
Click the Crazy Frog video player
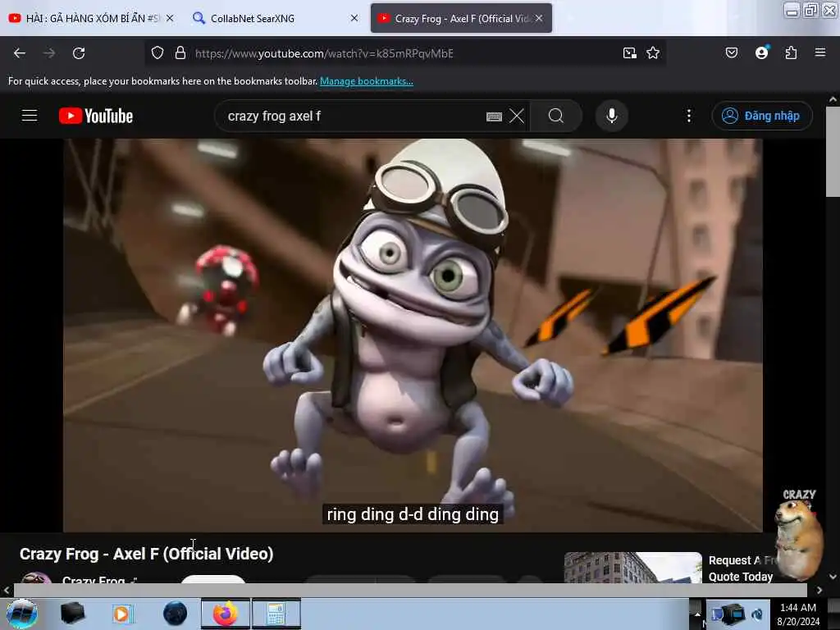click(413, 336)
